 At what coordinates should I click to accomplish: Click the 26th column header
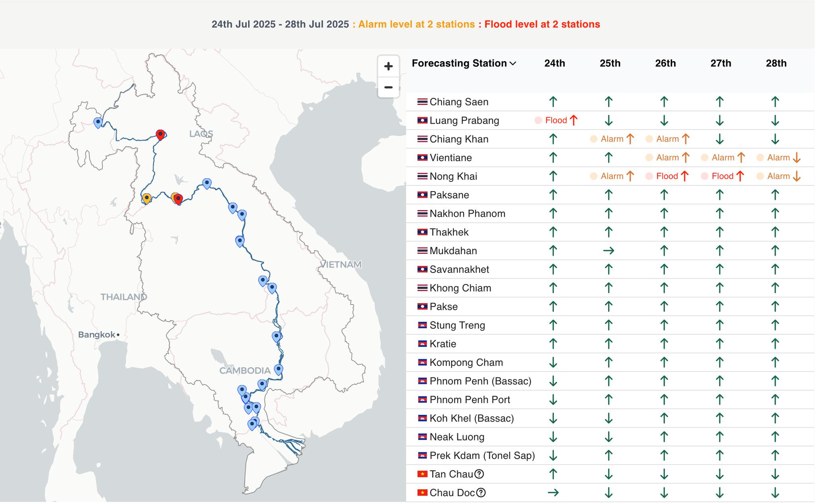coord(665,63)
